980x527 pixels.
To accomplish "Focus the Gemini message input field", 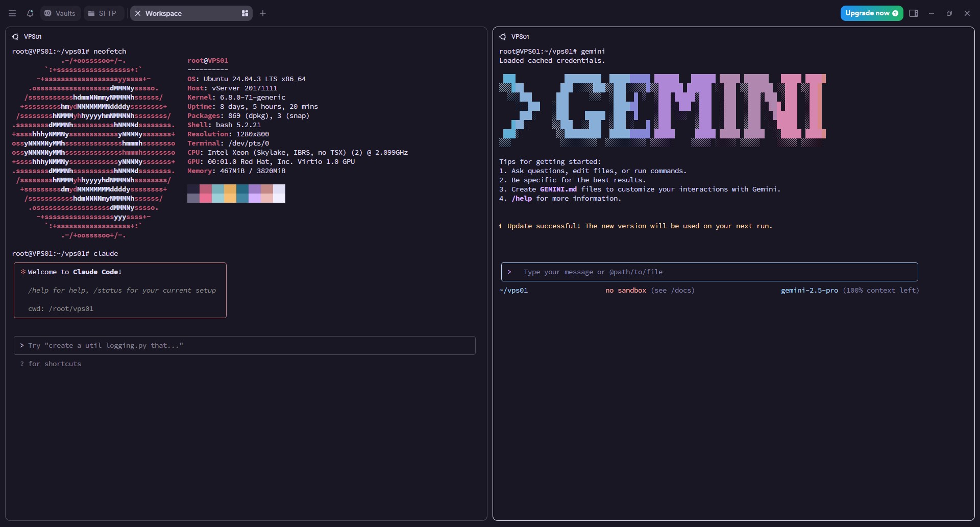I will [x=709, y=272].
